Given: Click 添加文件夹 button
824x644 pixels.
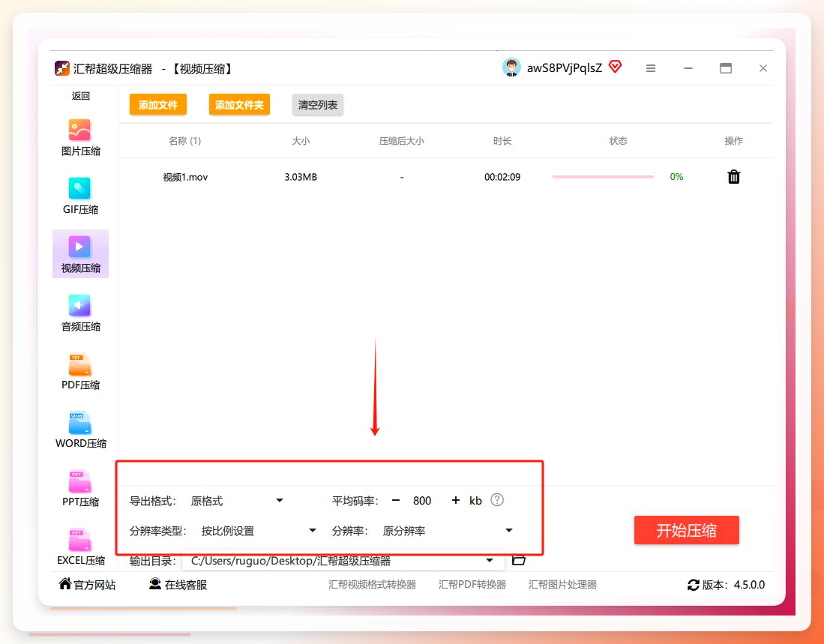Looking at the screenshot, I should click(x=239, y=105).
